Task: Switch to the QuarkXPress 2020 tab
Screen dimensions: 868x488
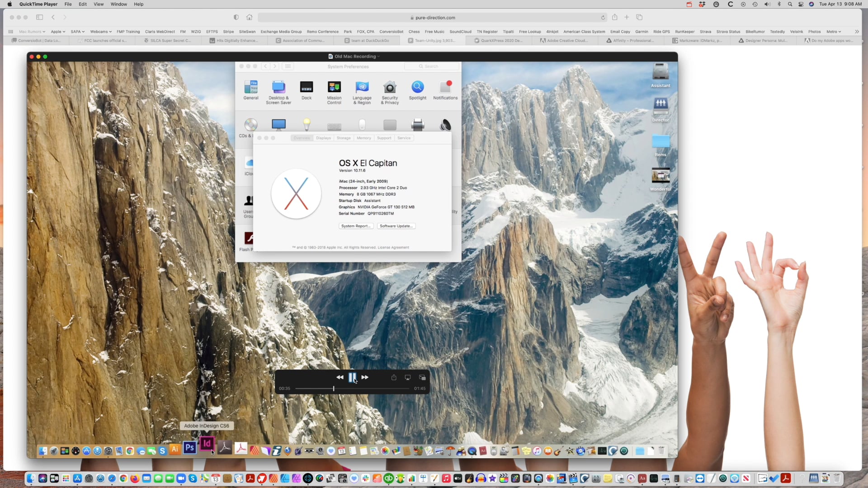Action: (498, 41)
